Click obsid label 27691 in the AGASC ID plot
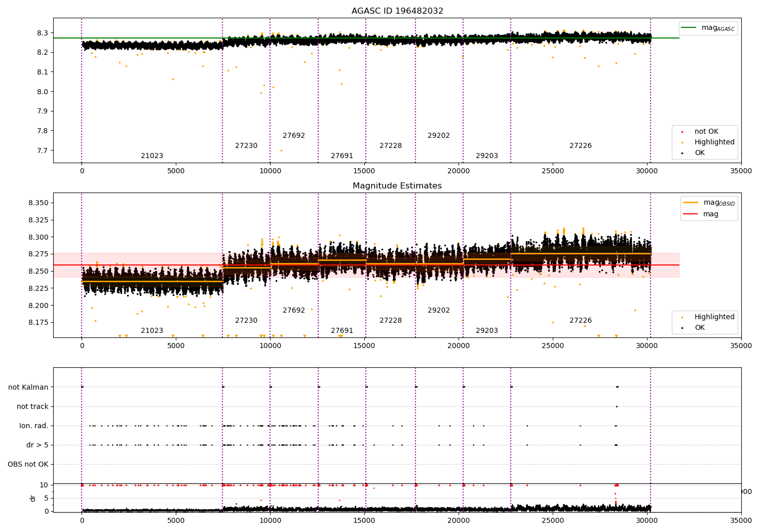 point(342,156)
